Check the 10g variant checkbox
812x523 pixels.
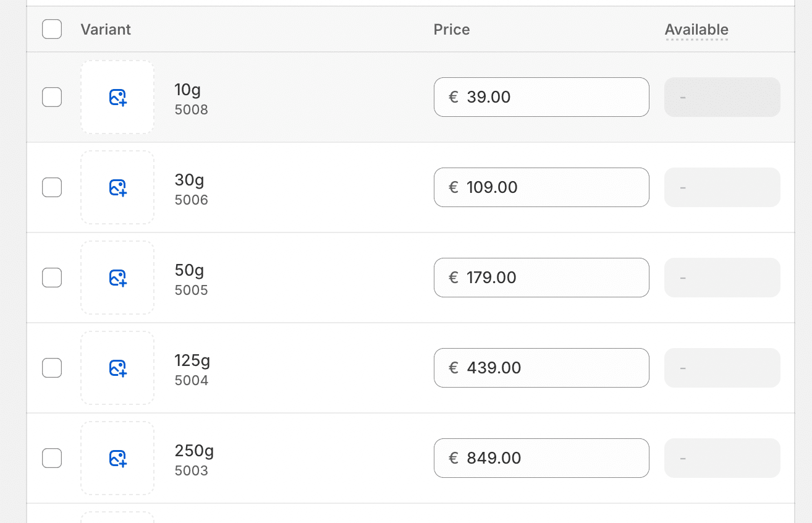click(52, 97)
